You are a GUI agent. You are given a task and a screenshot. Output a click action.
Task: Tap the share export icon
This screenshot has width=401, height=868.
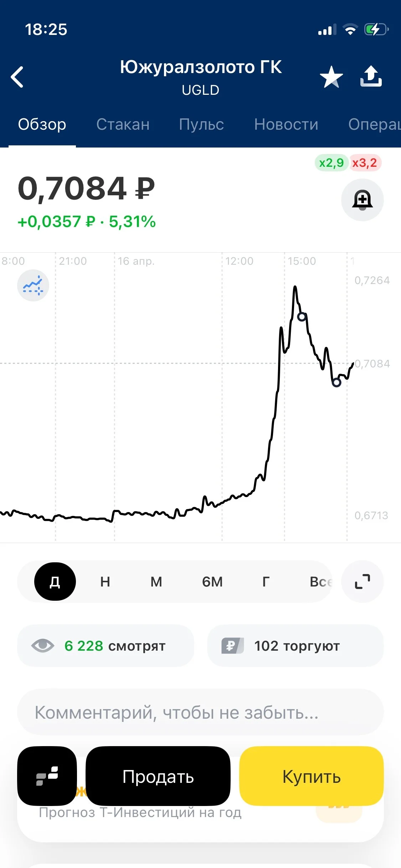click(x=371, y=76)
